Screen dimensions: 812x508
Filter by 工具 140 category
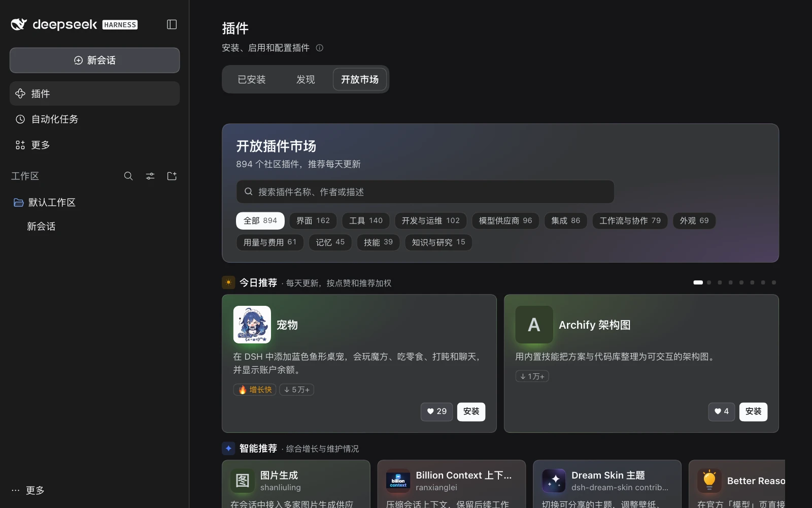click(366, 220)
